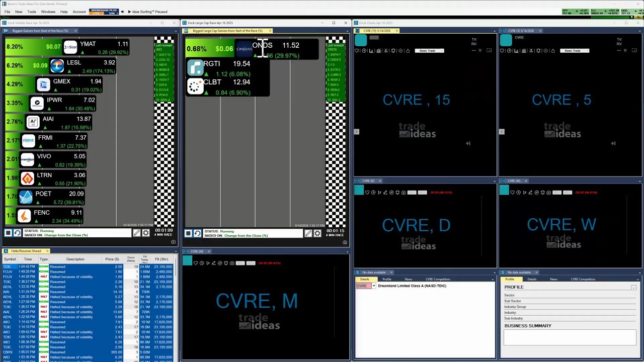
Task: Sort the halts table by Symbol column
Action: 10,259
